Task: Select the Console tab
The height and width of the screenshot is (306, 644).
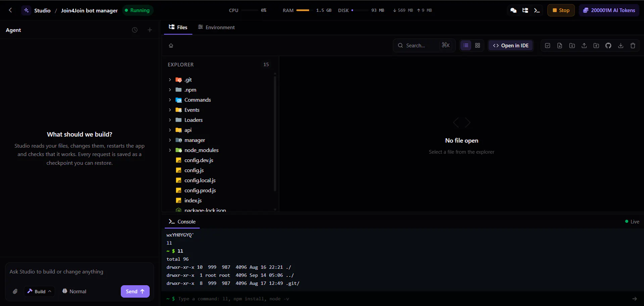Action: pos(182,221)
